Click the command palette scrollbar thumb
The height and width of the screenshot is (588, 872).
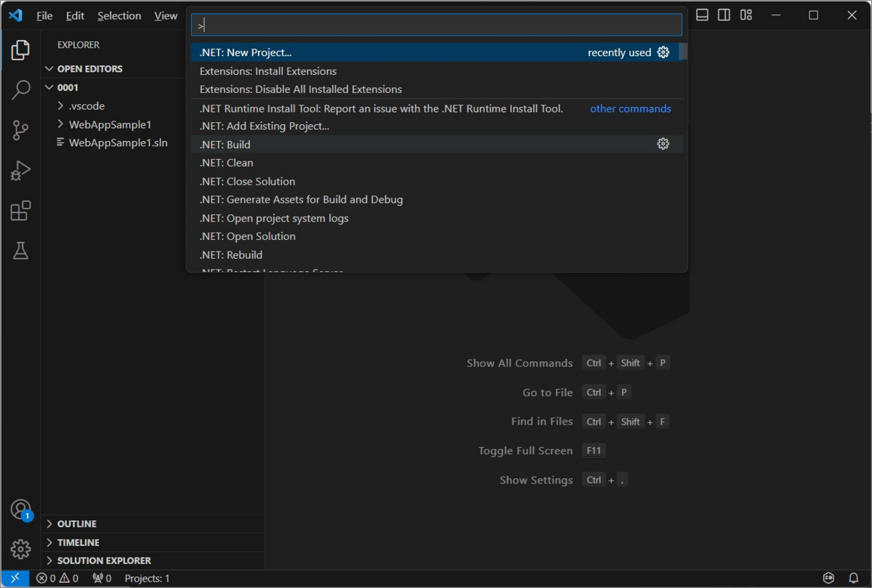(683, 52)
